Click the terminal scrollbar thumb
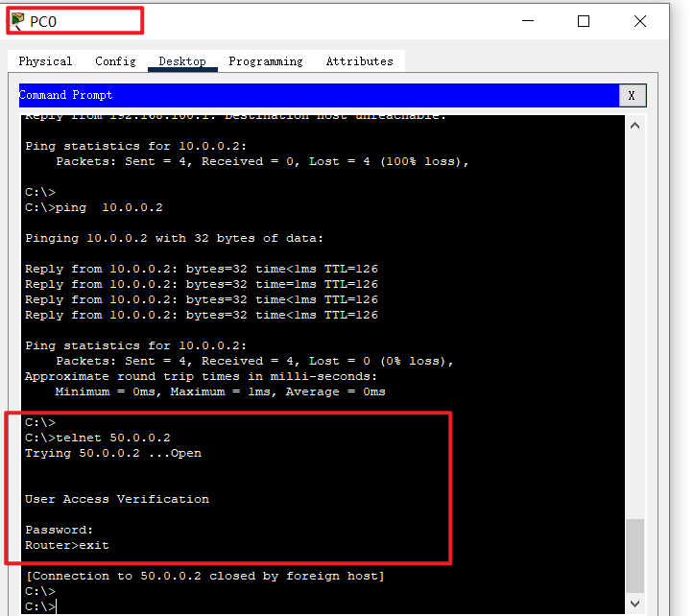This screenshot has width=694, height=616. pyautogui.click(x=634, y=556)
